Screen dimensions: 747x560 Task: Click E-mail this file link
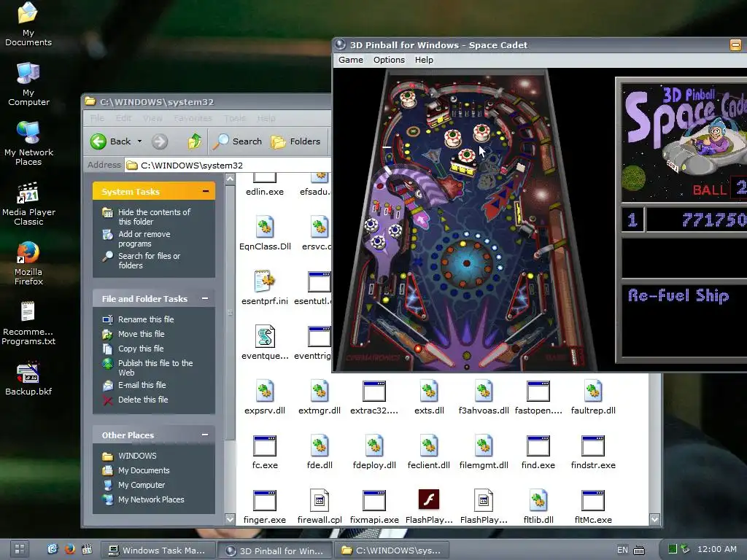(x=142, y=385)
